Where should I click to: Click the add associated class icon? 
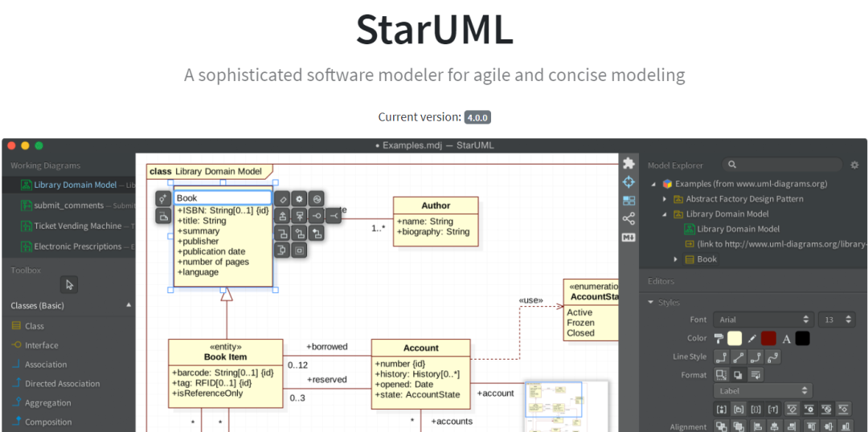click(x=282, y=232)
